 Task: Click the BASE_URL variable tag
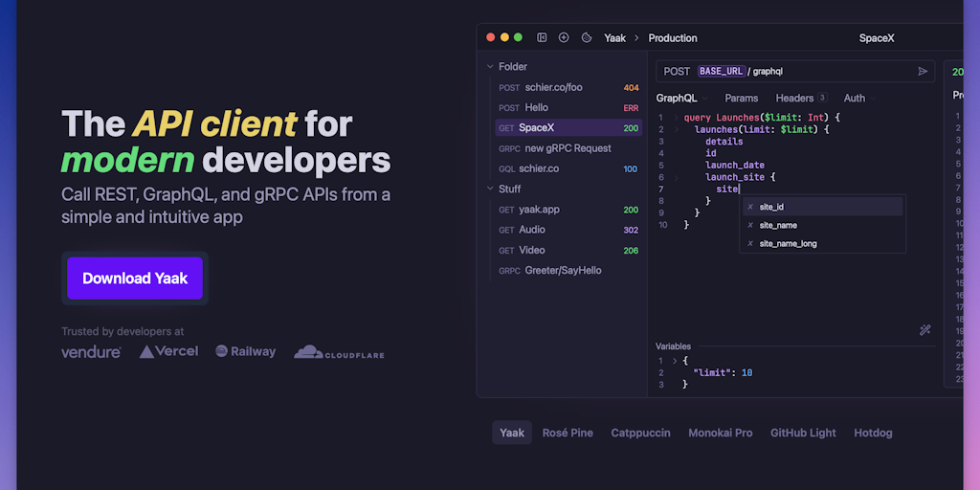point(722,71)
